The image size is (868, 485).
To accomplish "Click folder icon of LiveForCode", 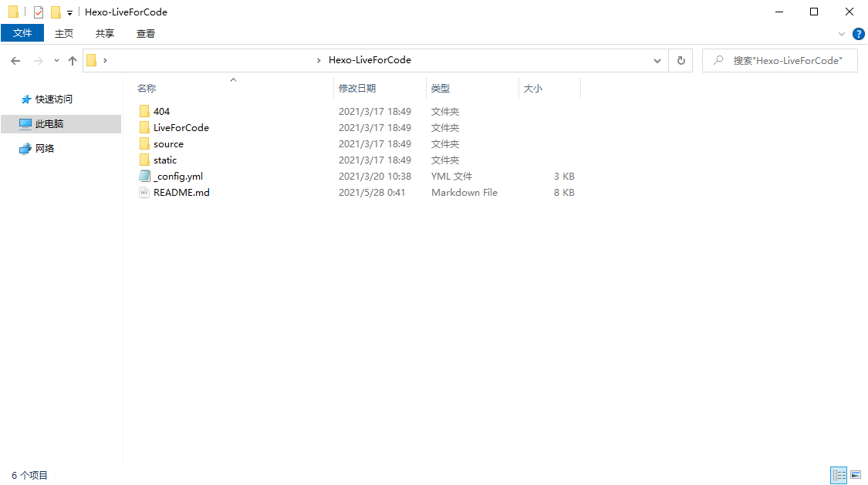I will click(144, 127).
